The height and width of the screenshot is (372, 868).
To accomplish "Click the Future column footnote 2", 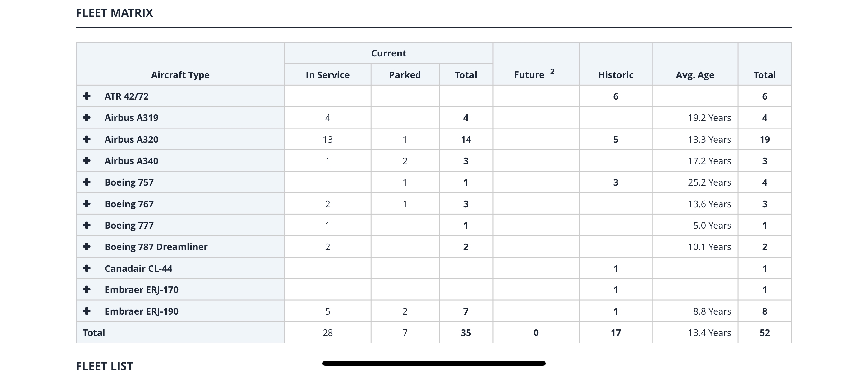I will point(552,71).
